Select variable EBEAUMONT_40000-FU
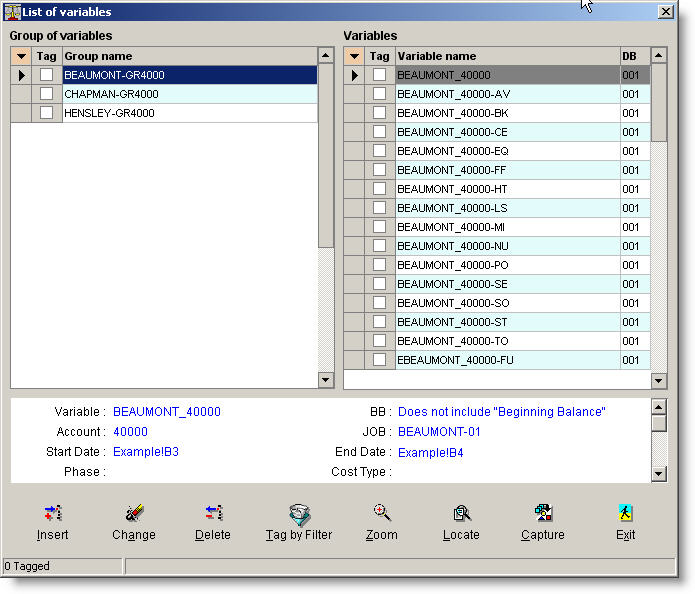The image size is (695, 594). coord(508,360)
